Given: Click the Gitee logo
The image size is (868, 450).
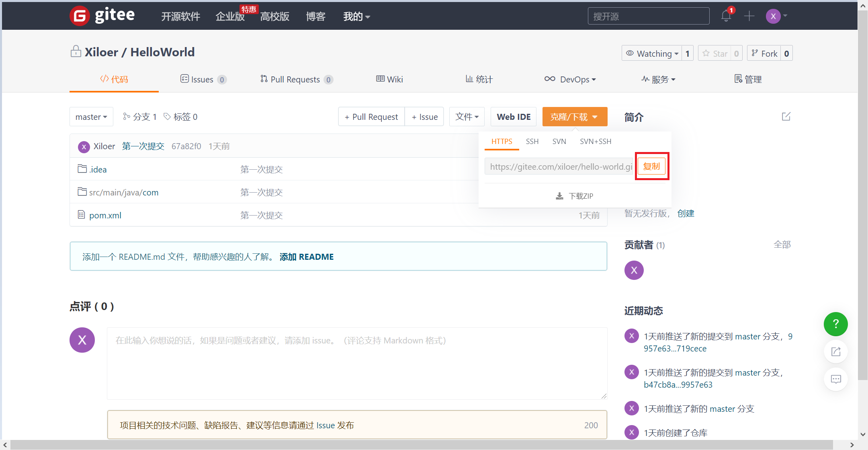Looking at the screenshot, I should (102, 16).
